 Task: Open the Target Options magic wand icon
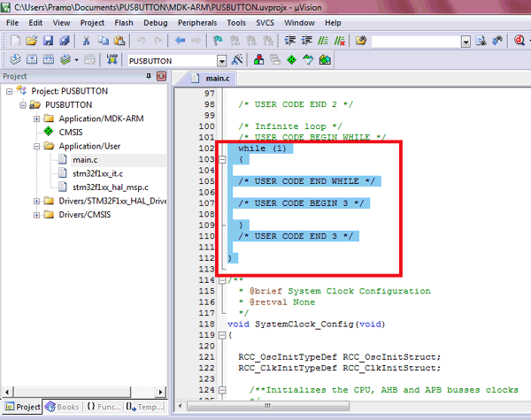237,60
